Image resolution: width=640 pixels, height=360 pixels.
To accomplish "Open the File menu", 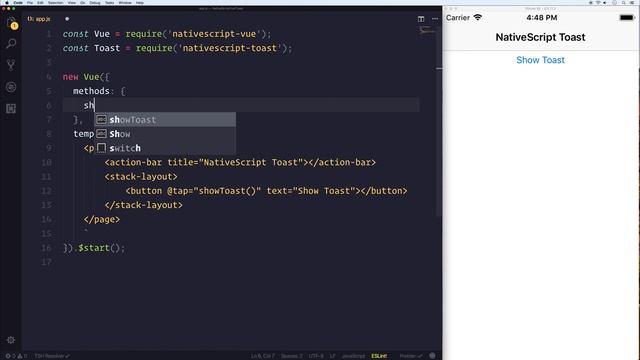I will click(30, 2).
